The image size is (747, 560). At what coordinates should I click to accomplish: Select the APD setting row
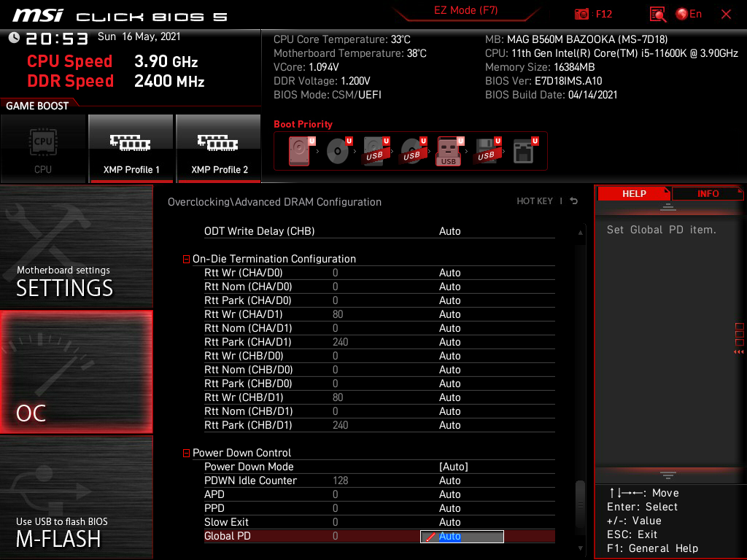tap(379, 494)
